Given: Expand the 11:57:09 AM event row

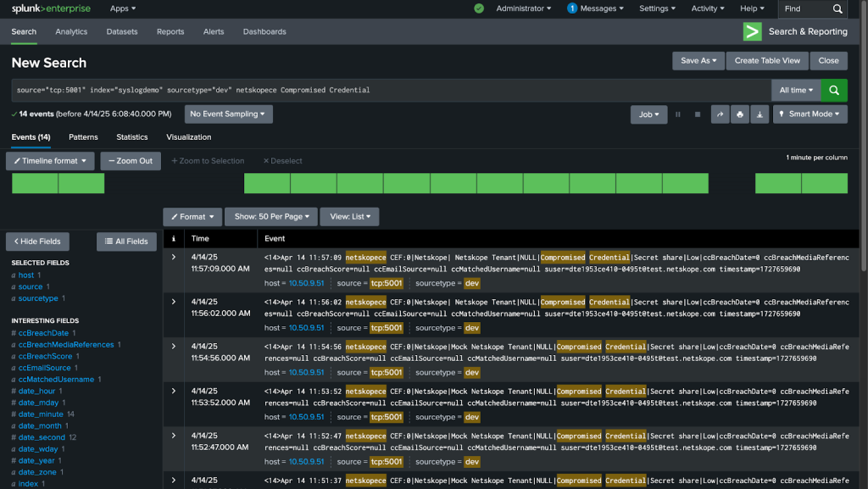Looking at the screenshot, I should [x=174, y=258].
